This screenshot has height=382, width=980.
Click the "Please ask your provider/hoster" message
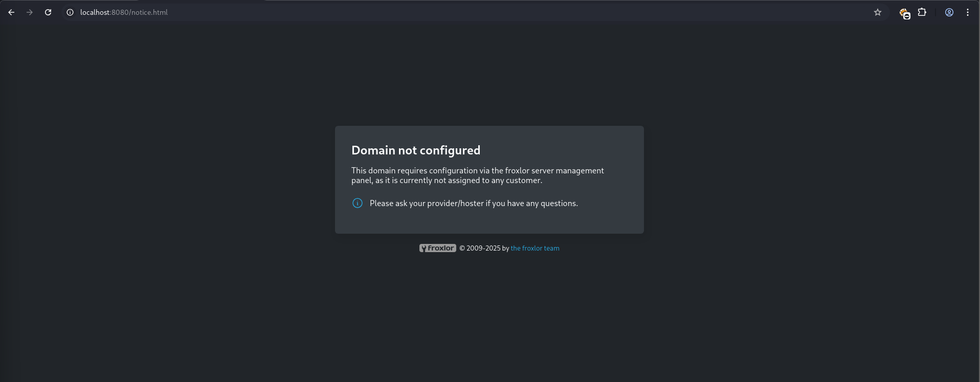click(474, 203)
